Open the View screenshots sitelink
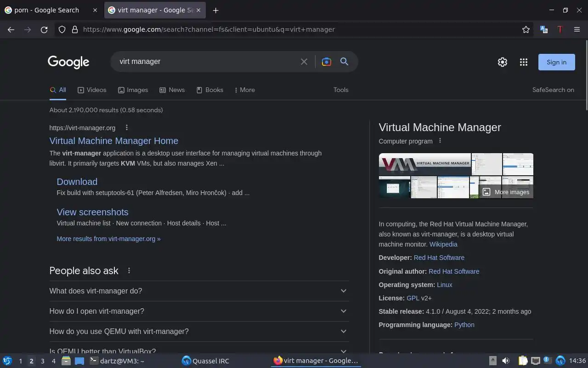This screenshot has height=368, width=588. 92,212
